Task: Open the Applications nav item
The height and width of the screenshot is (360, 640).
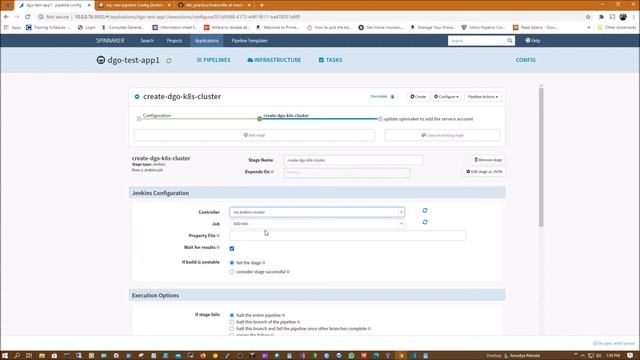Action: [207, 40]
